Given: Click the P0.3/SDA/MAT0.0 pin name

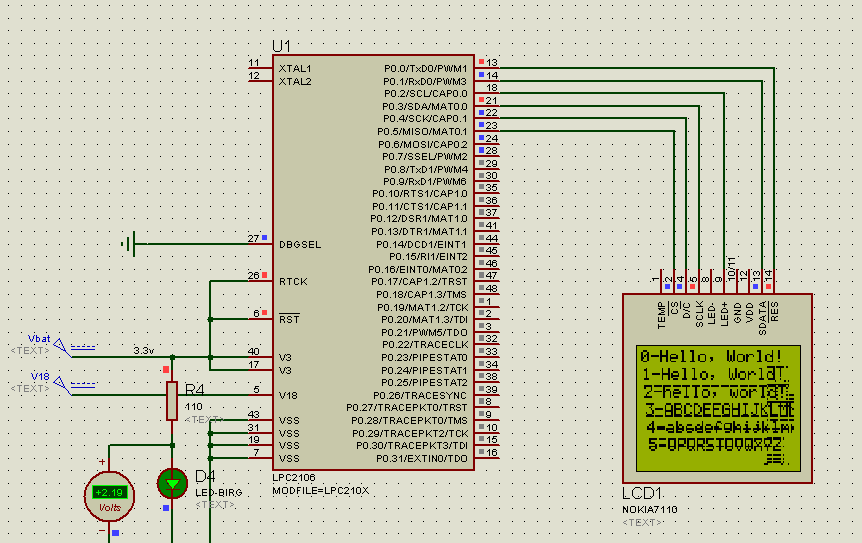Looking at the screenshot, I should 425,107.
